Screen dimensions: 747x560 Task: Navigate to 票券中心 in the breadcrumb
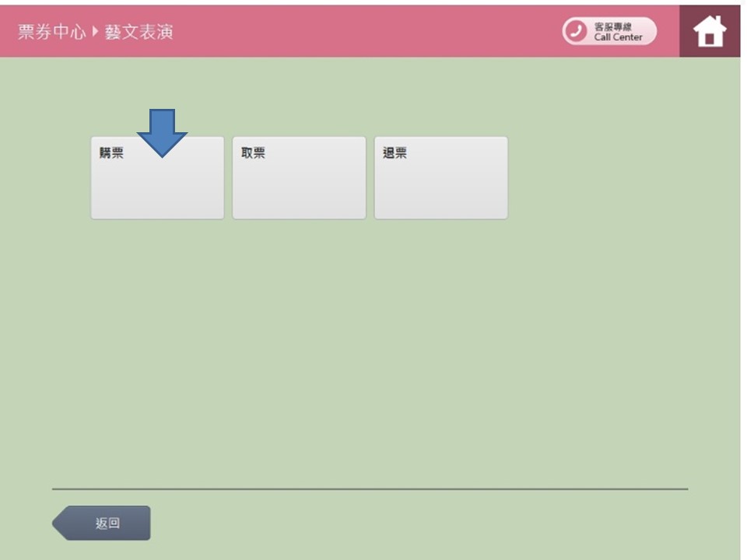click(51, 32)
